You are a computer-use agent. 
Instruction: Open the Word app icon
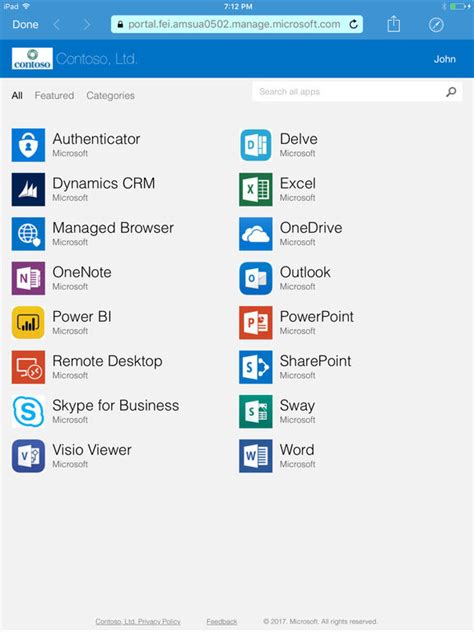pyautogui.click(x=256, y=456)
